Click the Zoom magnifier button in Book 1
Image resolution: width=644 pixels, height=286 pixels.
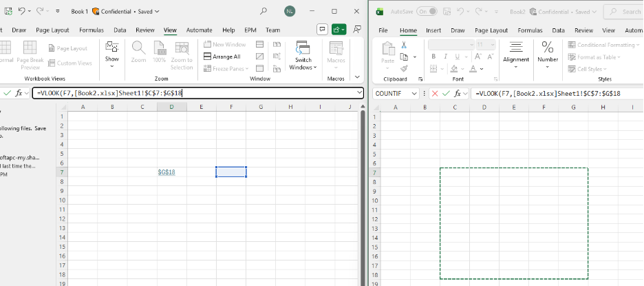point(138,52)
